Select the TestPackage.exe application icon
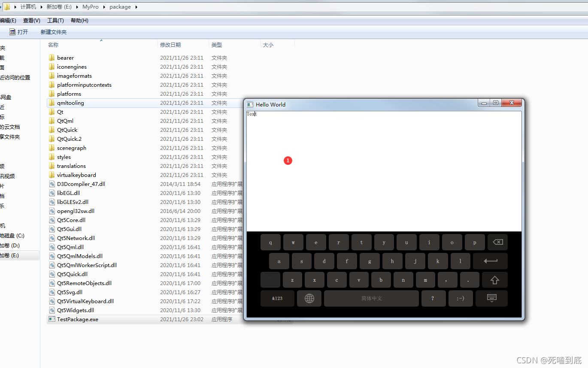This screenshot has height=368, width=588. tap(52, 319)
